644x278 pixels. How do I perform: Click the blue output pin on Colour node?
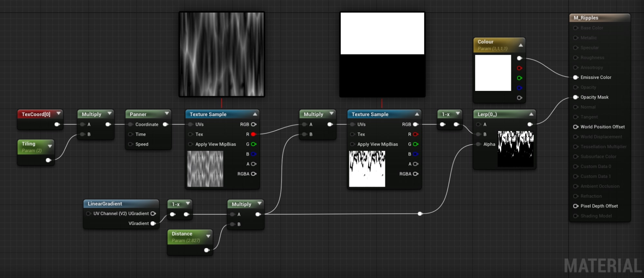point(519,88)
